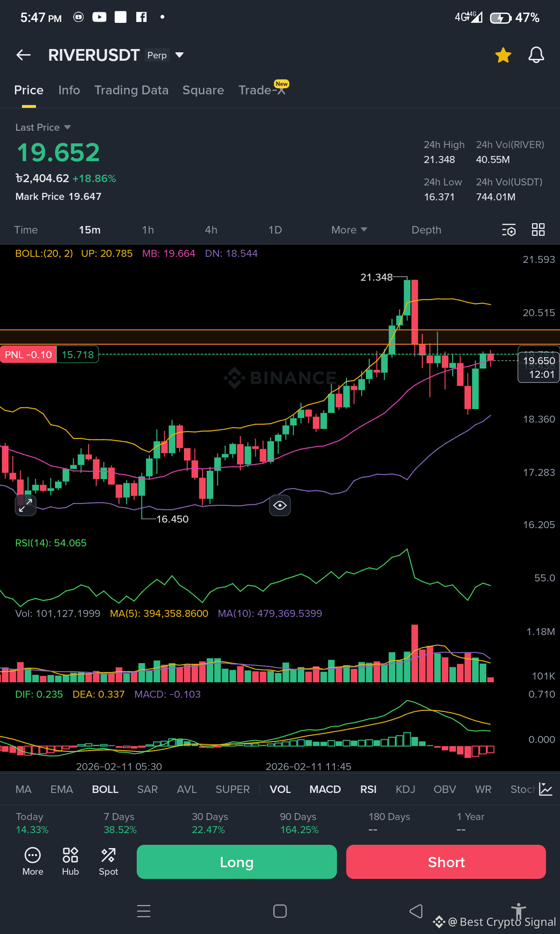Screen dimensions: 560x934
Task: Tap the 90 Days 164.25% performance
Action: [299, 823]
